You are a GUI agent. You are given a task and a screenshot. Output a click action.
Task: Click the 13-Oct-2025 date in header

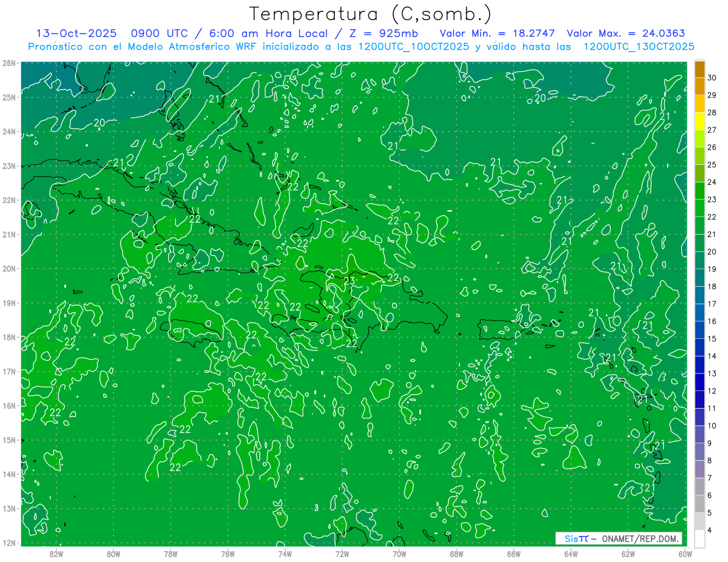(x=76, y=33)
